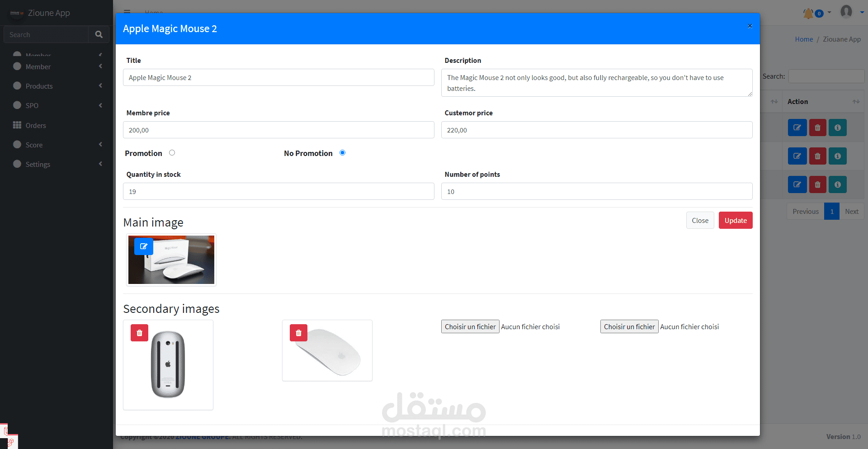Click the search magnifier icon in sidebar
The height and width of the screenshot is (449, 868).
click(99, 34)
